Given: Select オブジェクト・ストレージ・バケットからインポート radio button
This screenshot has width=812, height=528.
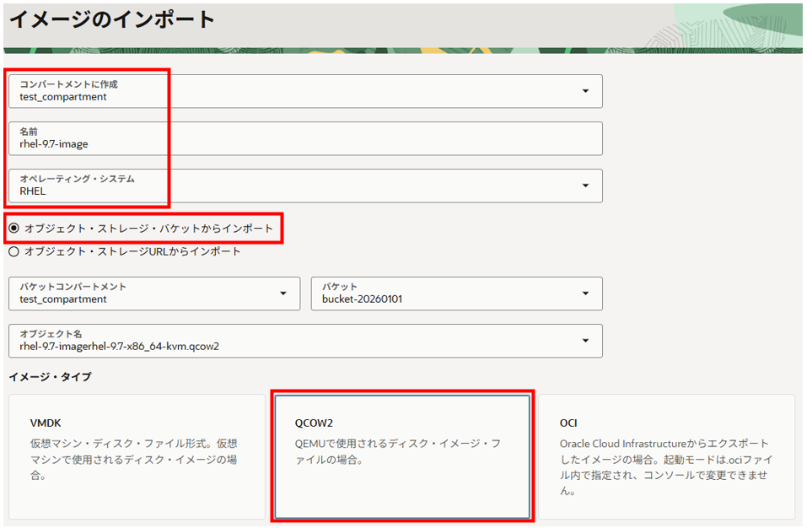Looking at the screenshot, I should coord(14,229).
